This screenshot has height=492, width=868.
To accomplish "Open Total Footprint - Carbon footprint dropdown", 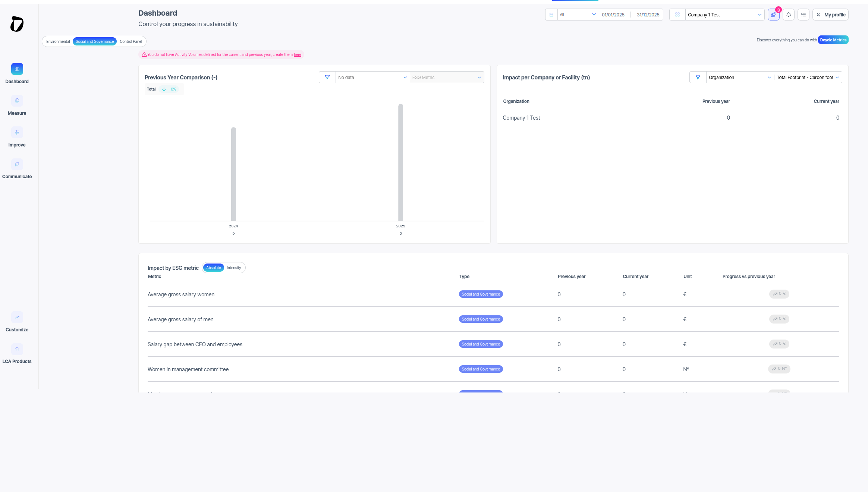I will tap(808, 77).
